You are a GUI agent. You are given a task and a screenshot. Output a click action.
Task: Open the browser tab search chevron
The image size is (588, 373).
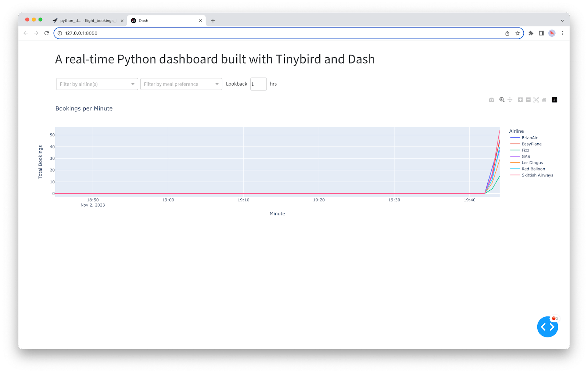point(562,21)
